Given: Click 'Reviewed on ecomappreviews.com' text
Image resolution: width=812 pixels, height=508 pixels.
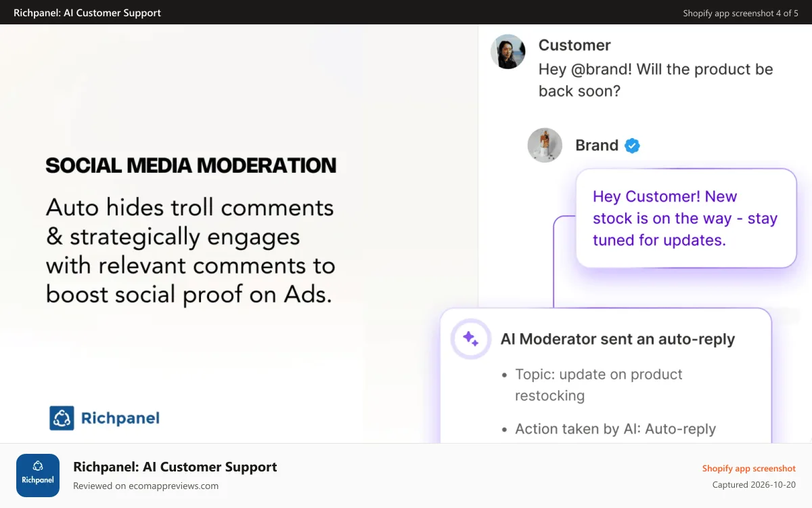Looking at the screenshot, I should (x=145, y=486).
